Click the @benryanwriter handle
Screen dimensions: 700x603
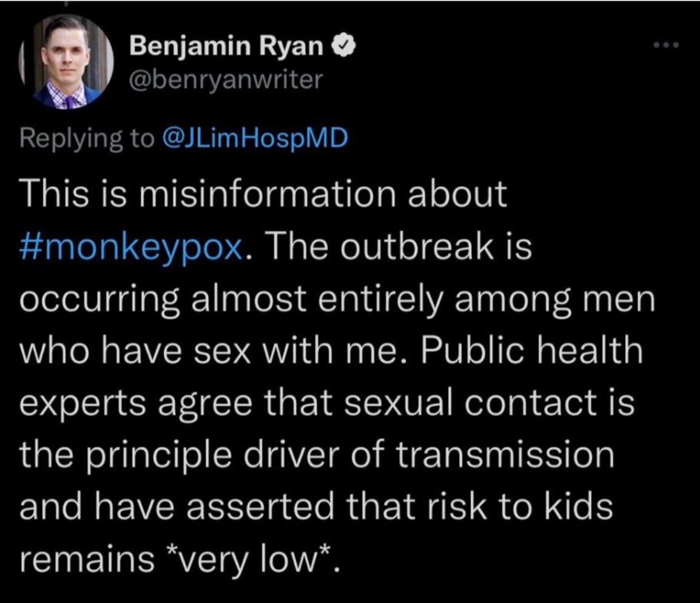(x=226, y=80)
